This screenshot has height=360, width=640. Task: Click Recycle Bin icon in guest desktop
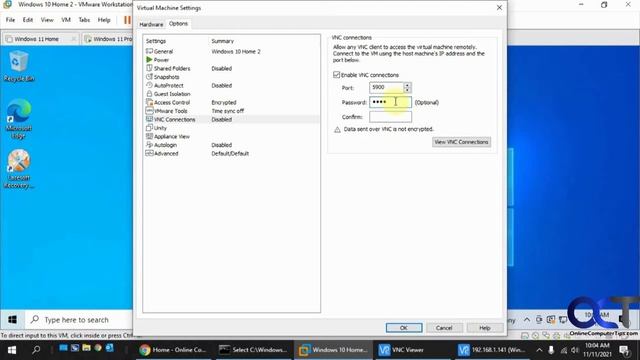(19, 66)
